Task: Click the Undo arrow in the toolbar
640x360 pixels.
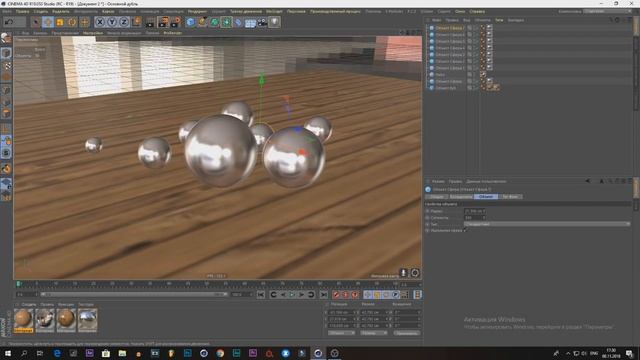Action: coord(9,22)
